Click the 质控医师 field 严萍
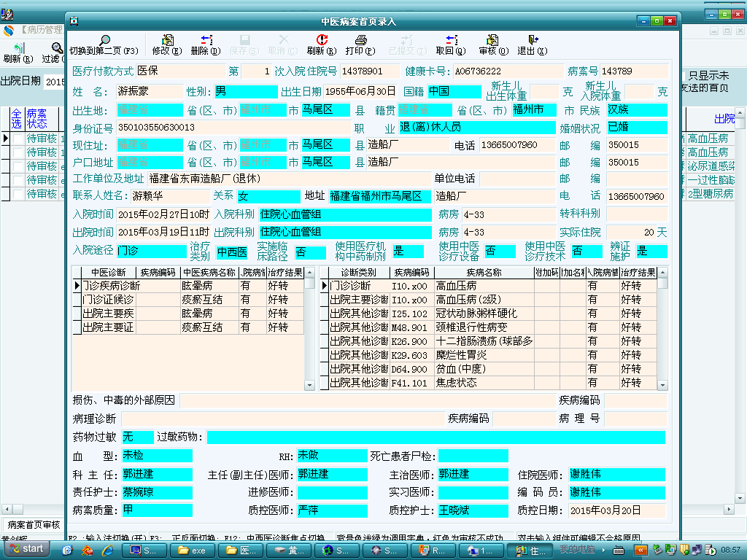The image size is (747, 560). 332,510
